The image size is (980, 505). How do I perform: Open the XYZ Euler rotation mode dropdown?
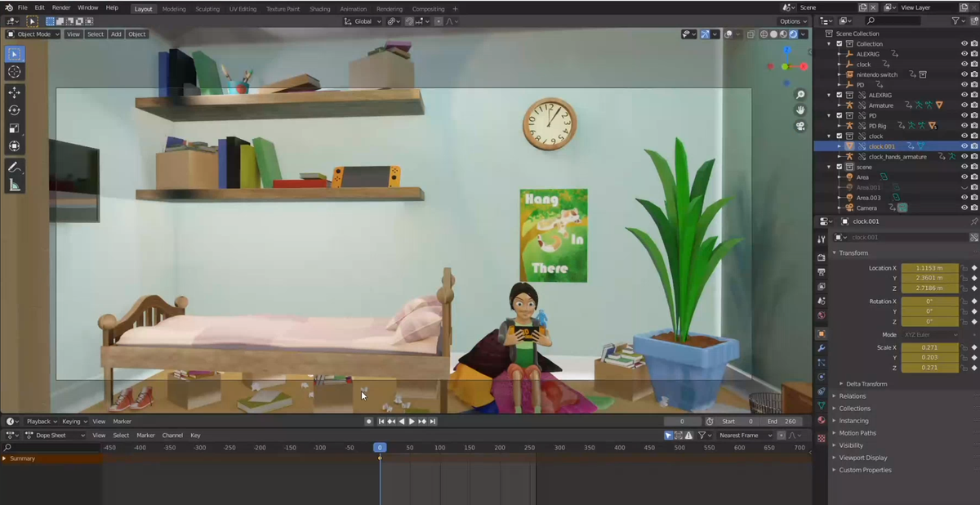[x=930, y=335]
